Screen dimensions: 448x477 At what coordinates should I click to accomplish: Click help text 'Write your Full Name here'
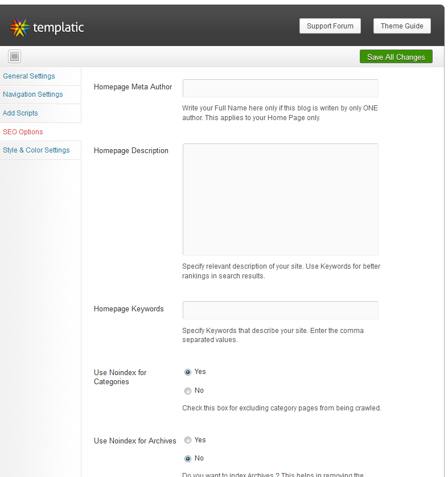(280, 113)
